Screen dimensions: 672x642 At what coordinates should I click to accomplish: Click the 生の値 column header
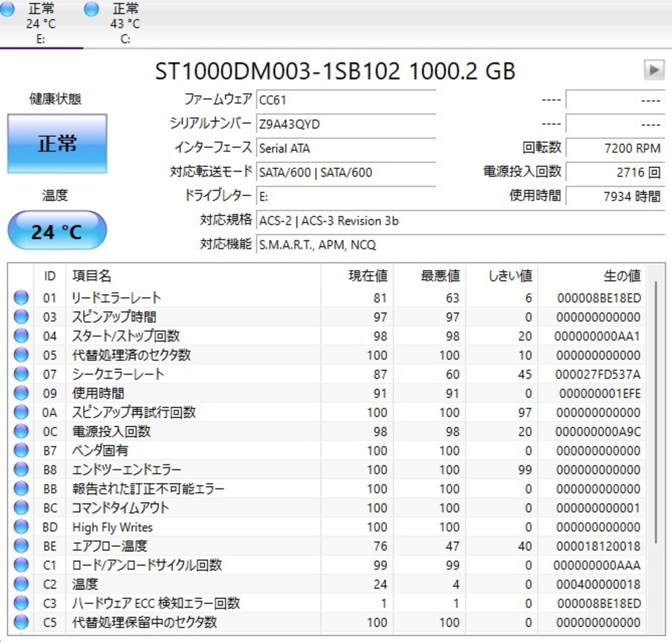tap(622, 276)
